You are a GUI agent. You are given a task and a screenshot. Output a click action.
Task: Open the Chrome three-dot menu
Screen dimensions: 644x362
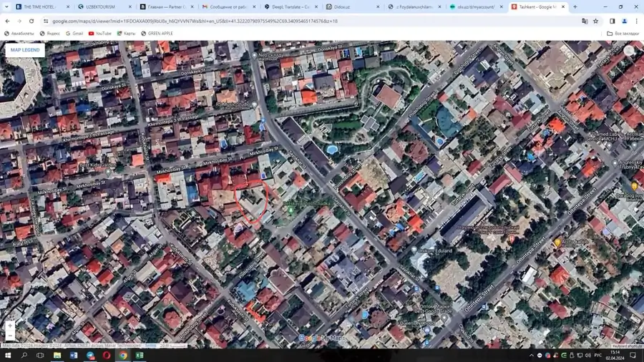coord(636,21)
